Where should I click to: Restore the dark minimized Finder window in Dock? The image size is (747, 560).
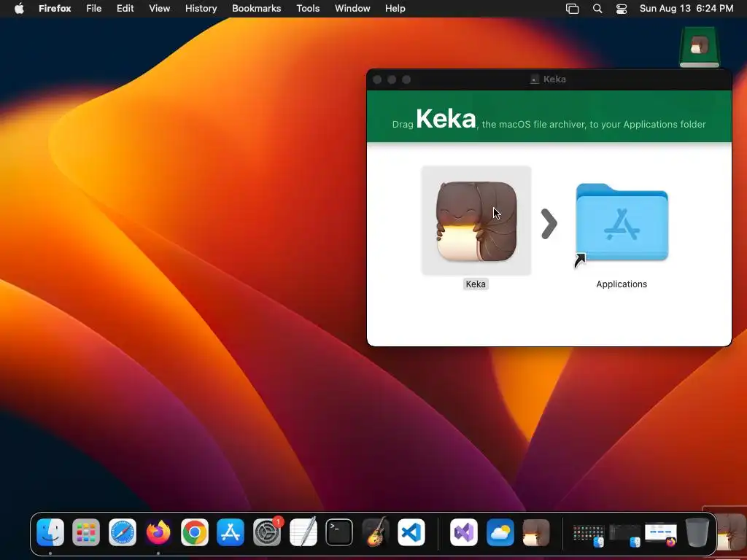point(624,534)
